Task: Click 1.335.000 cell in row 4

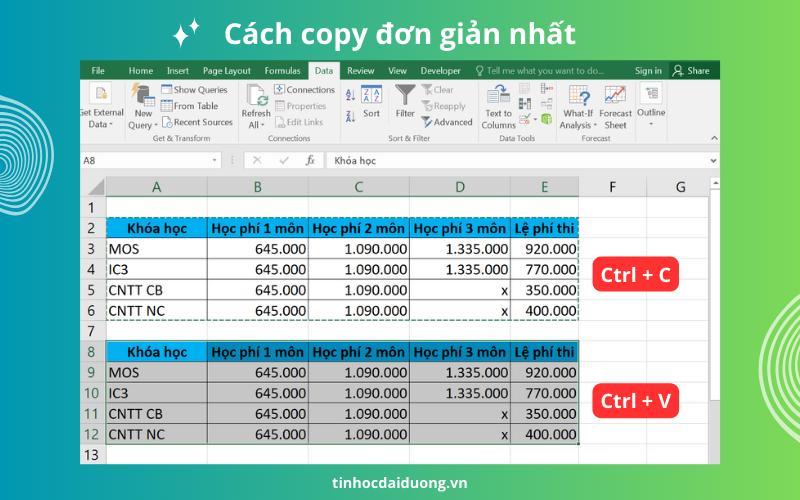Action: click(460, 269)
